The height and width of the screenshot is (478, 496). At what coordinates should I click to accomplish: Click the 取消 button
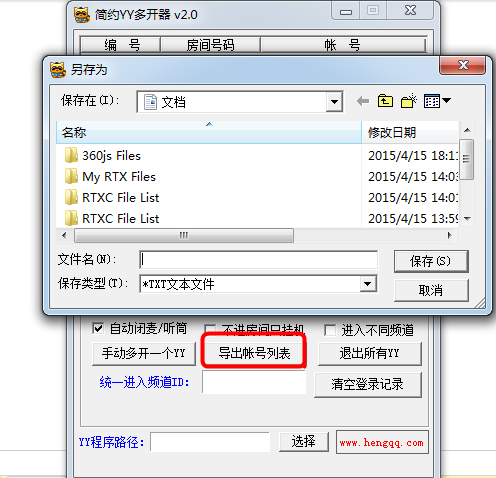tap(431, 290)
